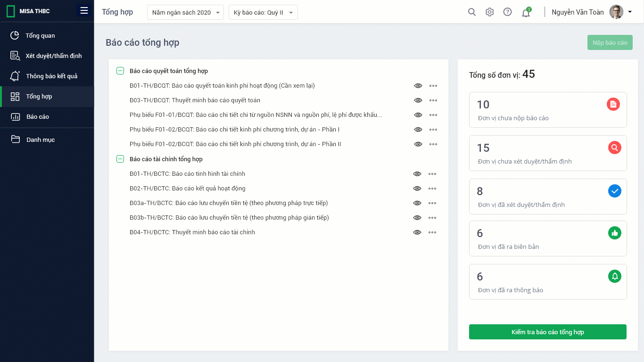
Task: Open the help question mark icon
Action: (x=507, y=12)
